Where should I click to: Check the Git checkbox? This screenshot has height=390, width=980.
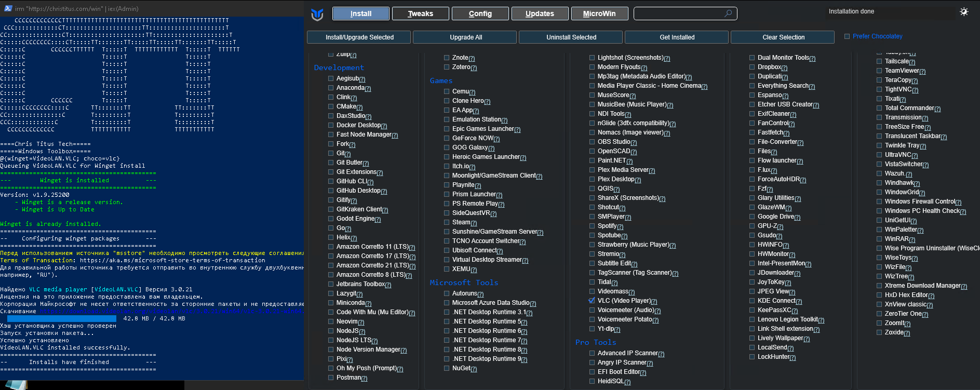click(x=331, y=153)
